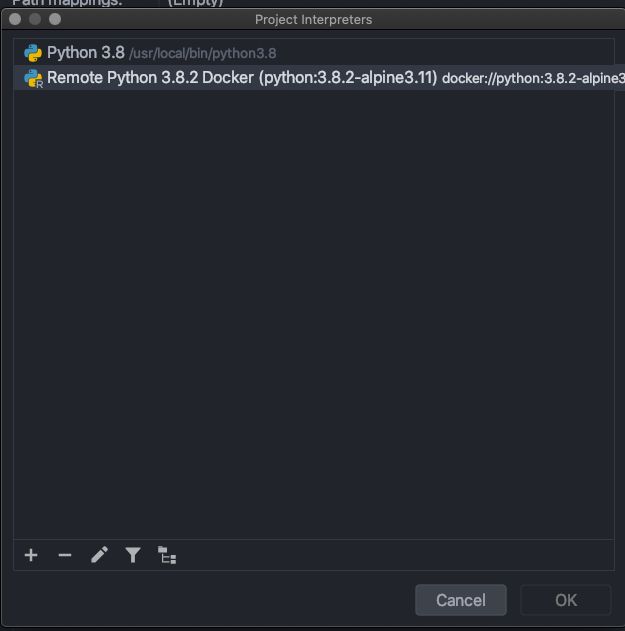The height and width of the screenshot is (631, 625).
Task: Click the Project Interpreters title bar
Action: click(x=314, y=19)
